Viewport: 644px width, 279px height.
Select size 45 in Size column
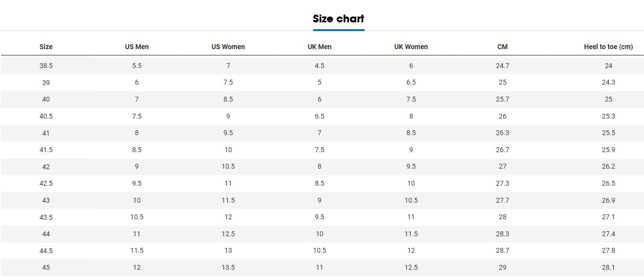tap(46, 267)
